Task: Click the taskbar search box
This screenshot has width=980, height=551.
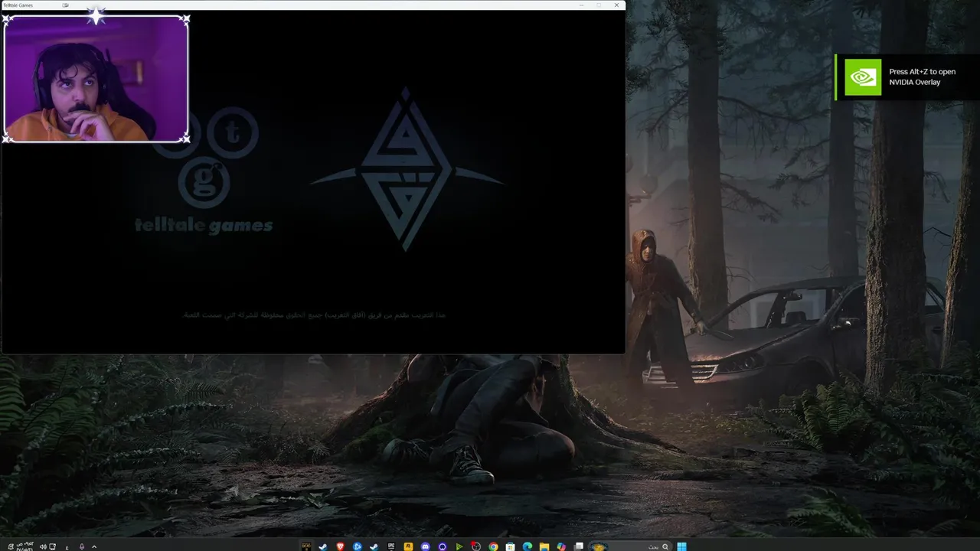Action: point(631,546)
